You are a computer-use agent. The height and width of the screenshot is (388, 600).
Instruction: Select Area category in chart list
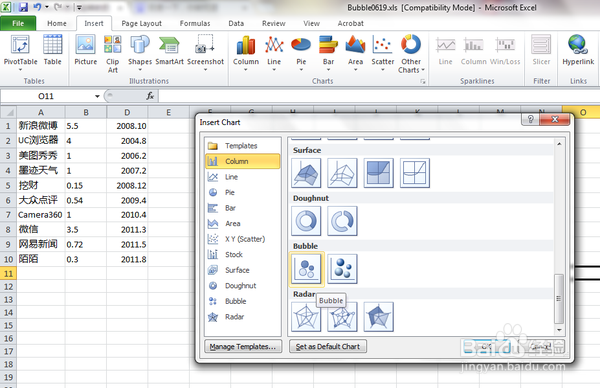[243, 223]
